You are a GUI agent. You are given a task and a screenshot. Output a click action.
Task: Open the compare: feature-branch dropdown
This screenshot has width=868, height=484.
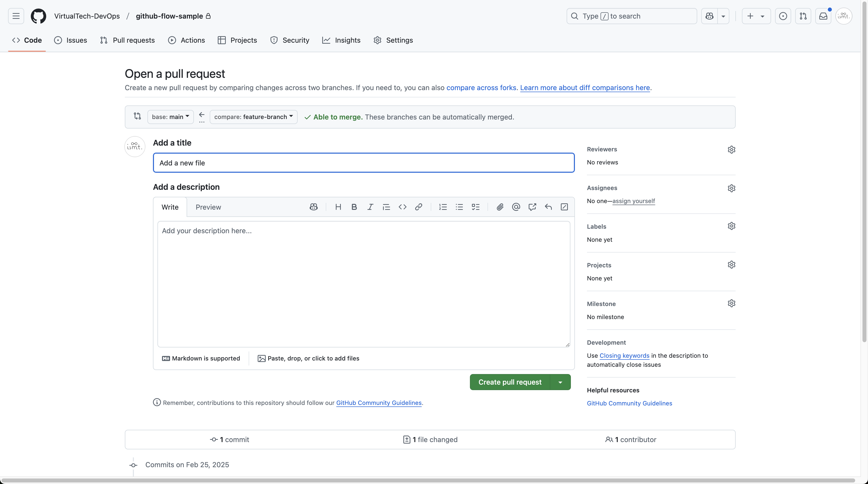click(x=253, y=117)
